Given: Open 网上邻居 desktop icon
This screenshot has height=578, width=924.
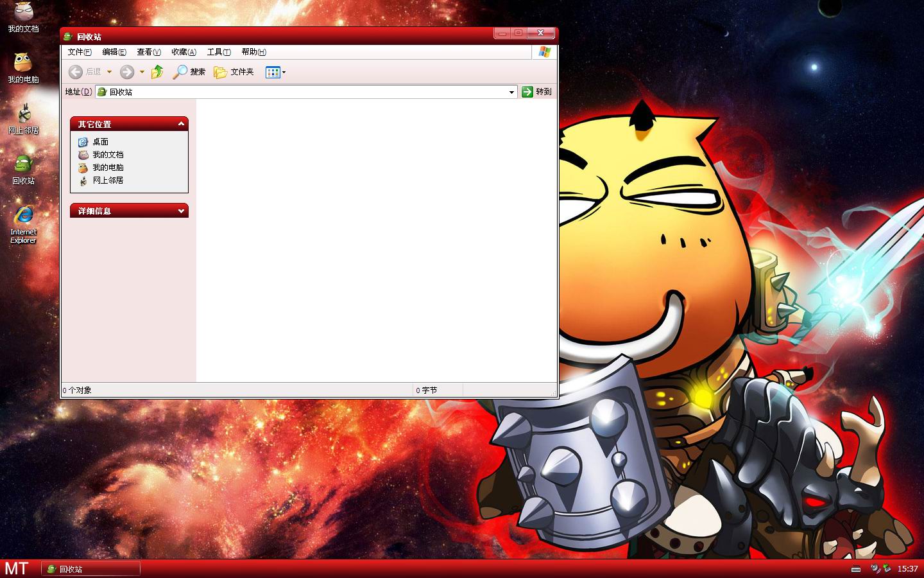Looking at the screenshot, I should click(23, 118).
